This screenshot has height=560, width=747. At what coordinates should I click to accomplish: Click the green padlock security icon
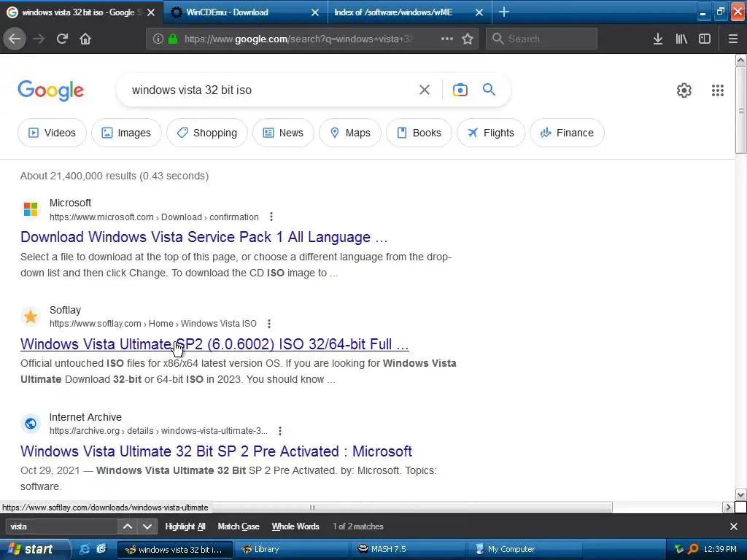tap(173, 39)
